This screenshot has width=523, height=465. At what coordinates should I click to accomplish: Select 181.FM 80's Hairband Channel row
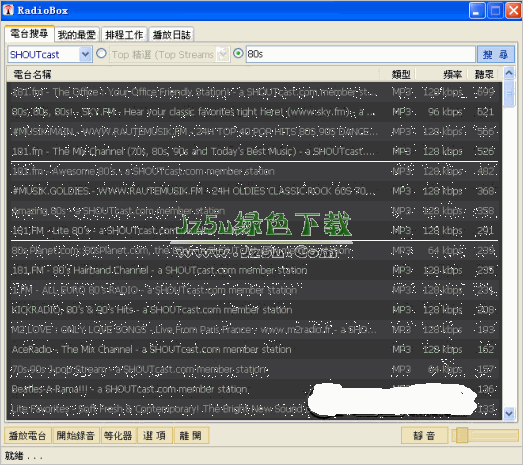(254, 270)
